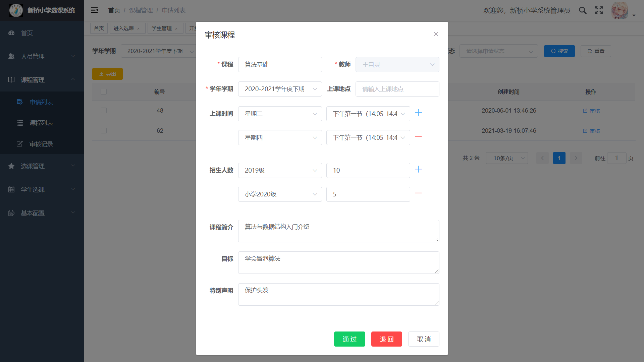Click the search magnifier icon in header
Image resolution: width=644 pixels, height=362 pixels.
[x=583, y=10]
